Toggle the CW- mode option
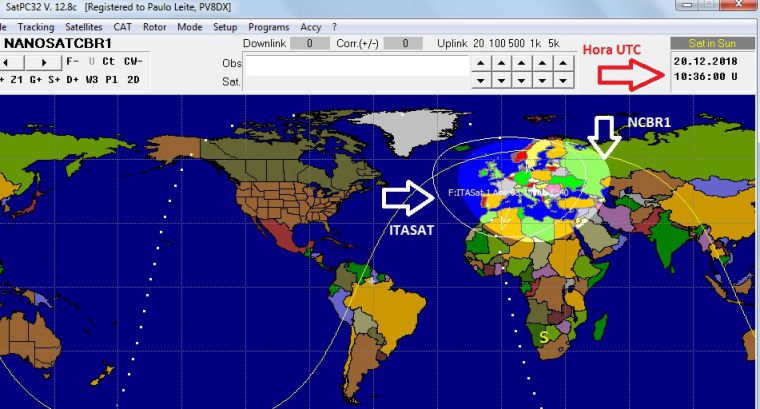The width and height of the screenshot is (760, 409). point(132,62)
